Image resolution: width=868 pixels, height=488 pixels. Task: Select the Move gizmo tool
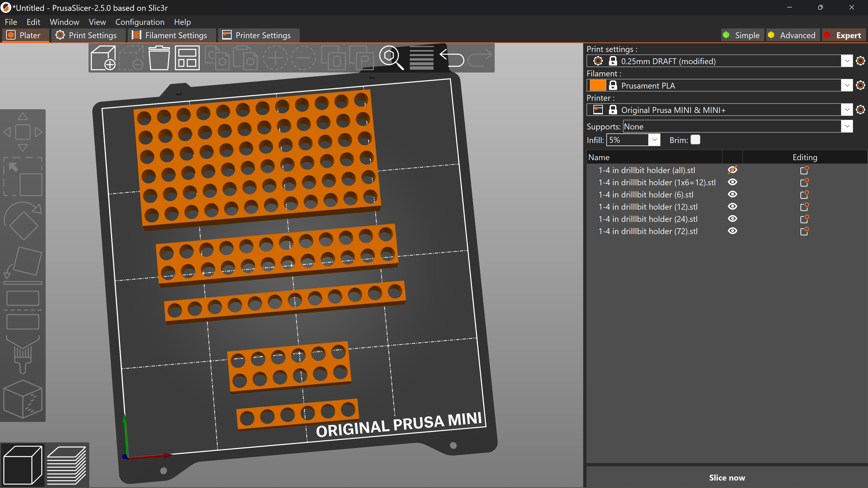pyautogui.click(x=23, y=132)
